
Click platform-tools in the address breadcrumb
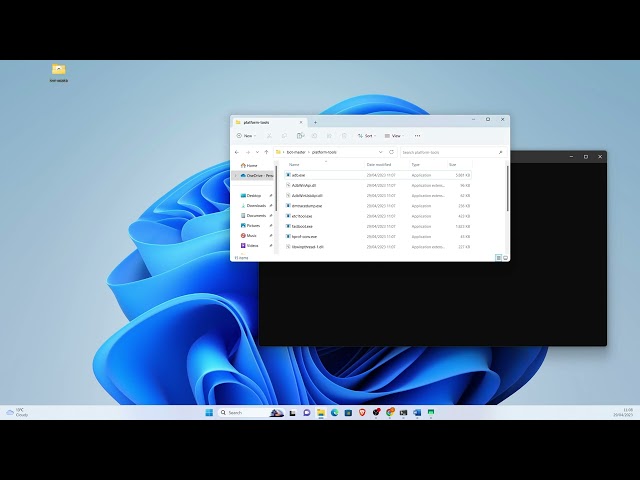pyautogui.click(x=324, y=152)
